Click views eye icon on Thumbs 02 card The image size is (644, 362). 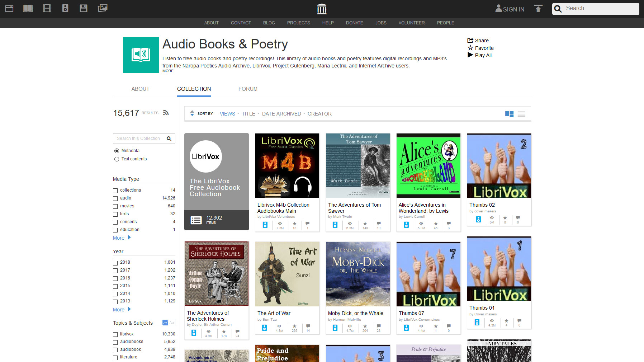coord(492,218)
